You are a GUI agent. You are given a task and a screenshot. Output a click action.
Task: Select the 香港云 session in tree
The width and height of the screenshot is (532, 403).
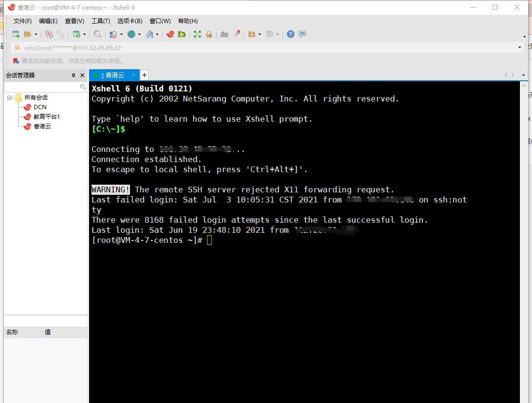[42, 126]
